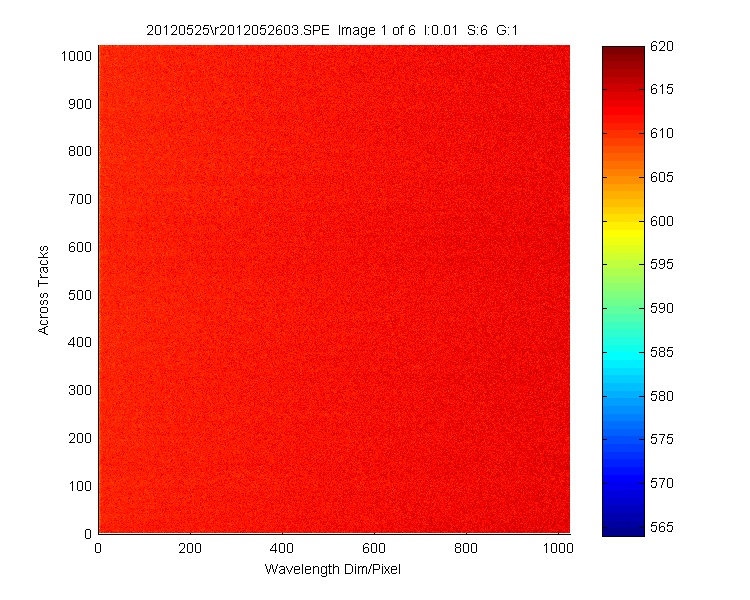Click x-axis tick label 600
This screenshot has height=600, width=750.
(x=374, y=548)
